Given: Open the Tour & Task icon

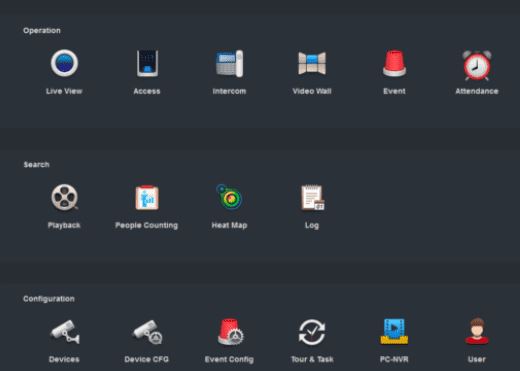Looking at the screenshot, I should 312,332.
